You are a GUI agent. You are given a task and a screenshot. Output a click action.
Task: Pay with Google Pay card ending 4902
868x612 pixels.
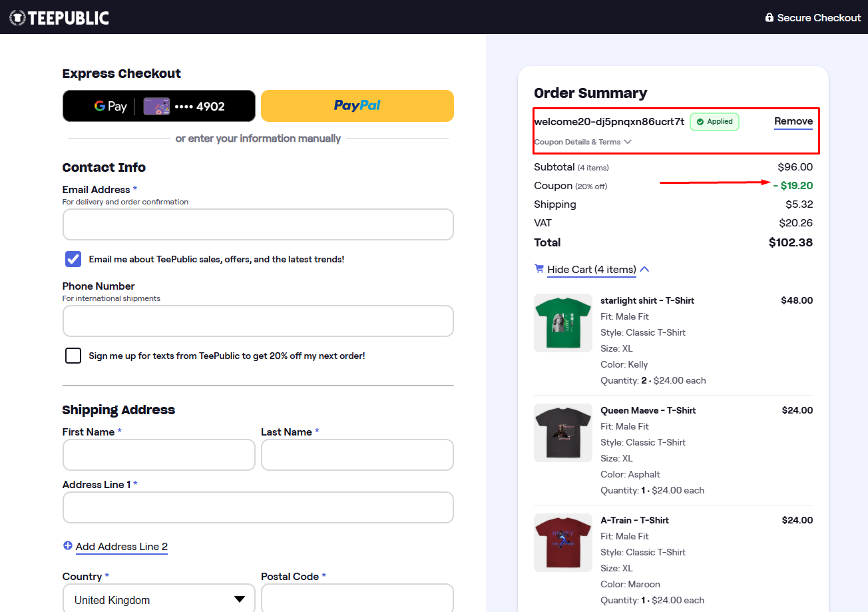pos(159,106)
